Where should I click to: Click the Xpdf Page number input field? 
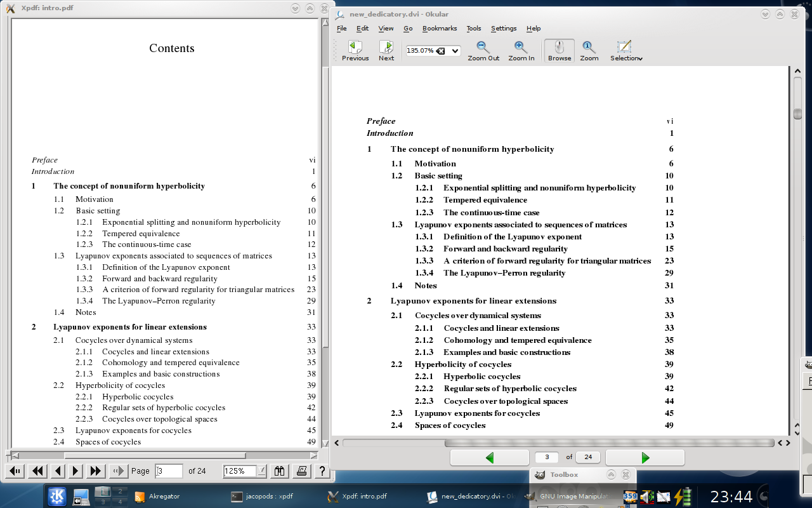(x=169, y=471)
